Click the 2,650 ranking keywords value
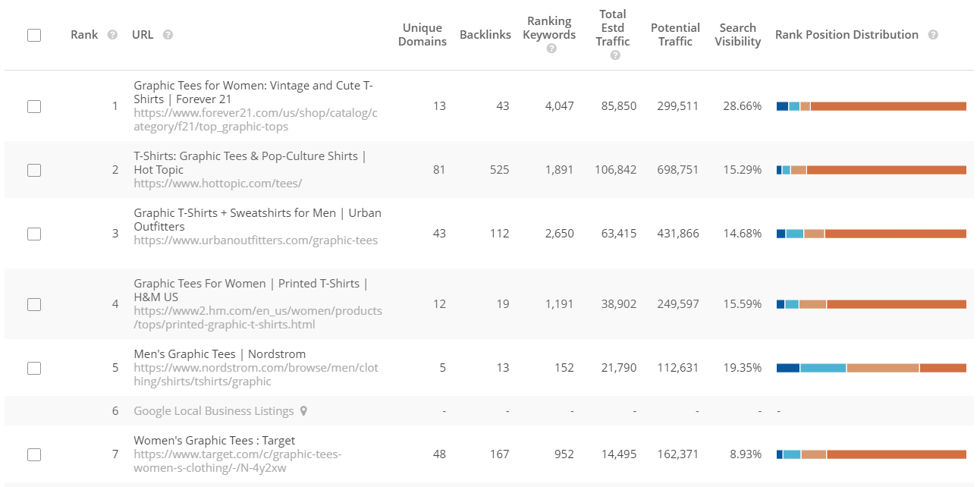The image size is (980, 487). coord(559,234)
